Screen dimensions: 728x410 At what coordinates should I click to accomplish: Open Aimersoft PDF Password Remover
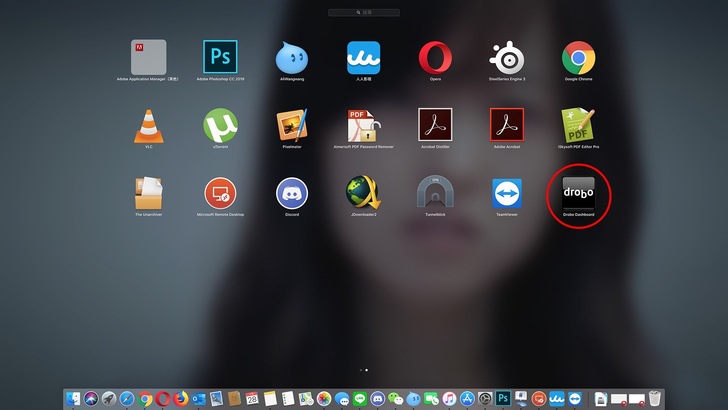tap(363, 125)
